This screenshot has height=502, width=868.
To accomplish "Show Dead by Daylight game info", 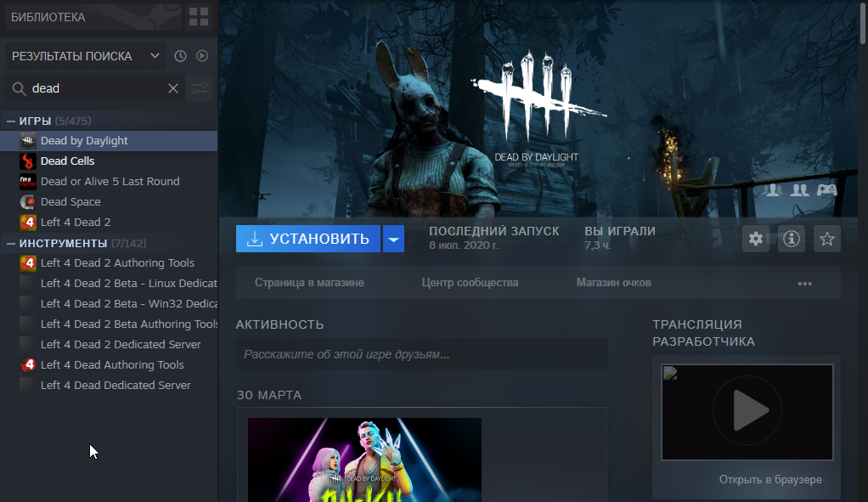I will pyautogui.click(x=791, y=239).
